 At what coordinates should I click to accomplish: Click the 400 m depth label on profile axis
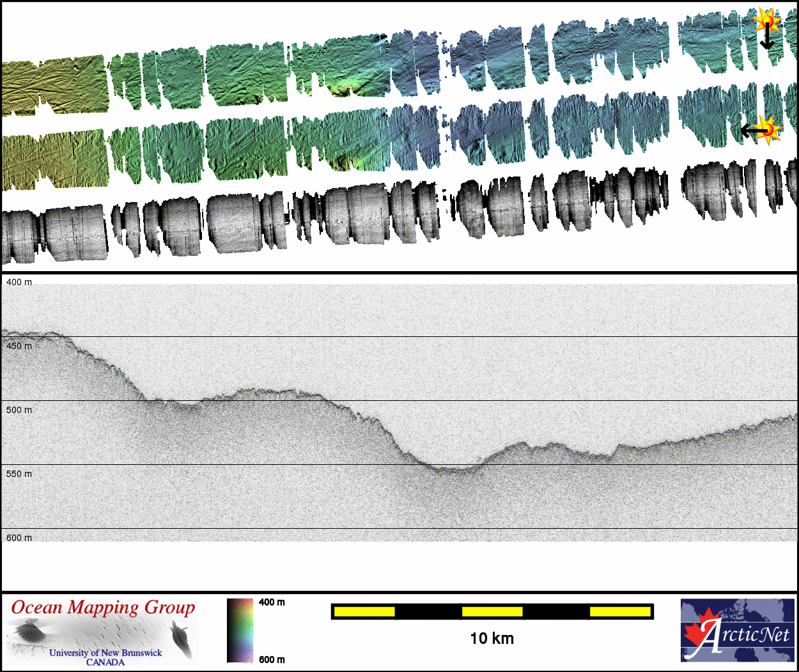[19, 282]
